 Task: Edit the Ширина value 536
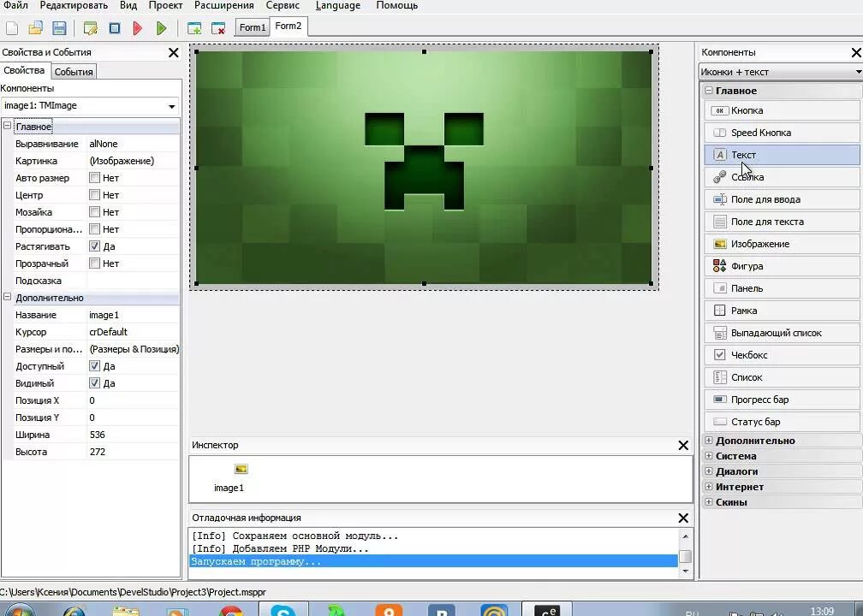coord(134,435)
